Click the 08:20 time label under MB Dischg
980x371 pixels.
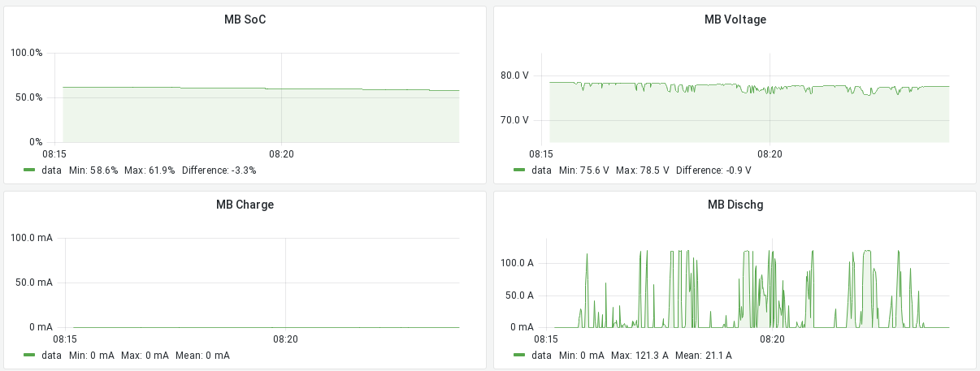tap(772, 339)
